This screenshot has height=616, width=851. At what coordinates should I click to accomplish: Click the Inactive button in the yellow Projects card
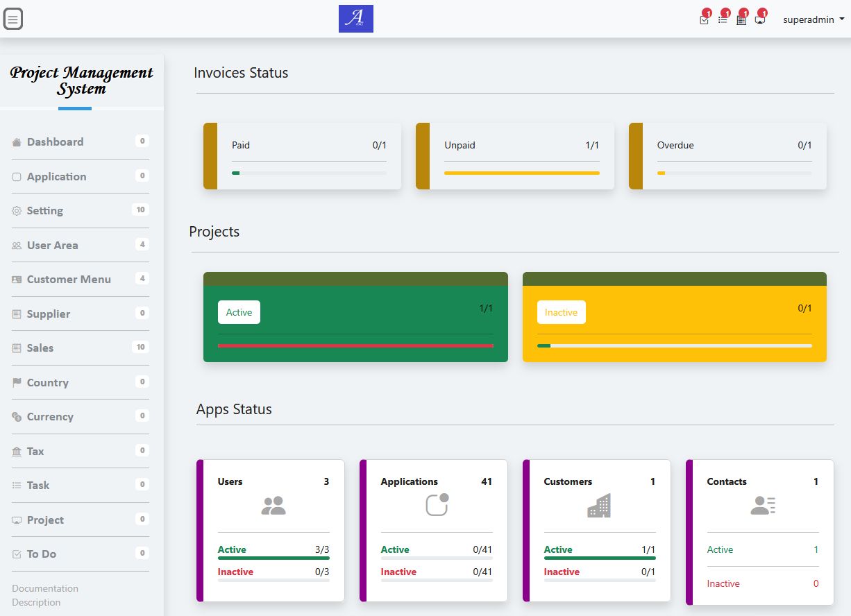561,312
